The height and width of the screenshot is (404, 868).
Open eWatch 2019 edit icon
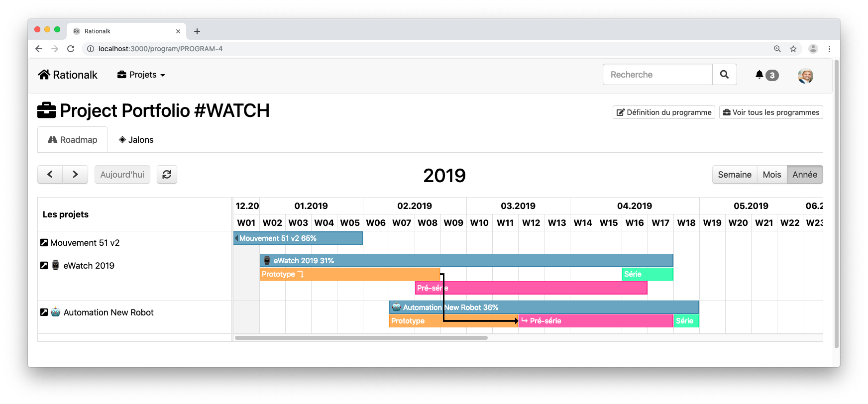(x=44, y=266)
